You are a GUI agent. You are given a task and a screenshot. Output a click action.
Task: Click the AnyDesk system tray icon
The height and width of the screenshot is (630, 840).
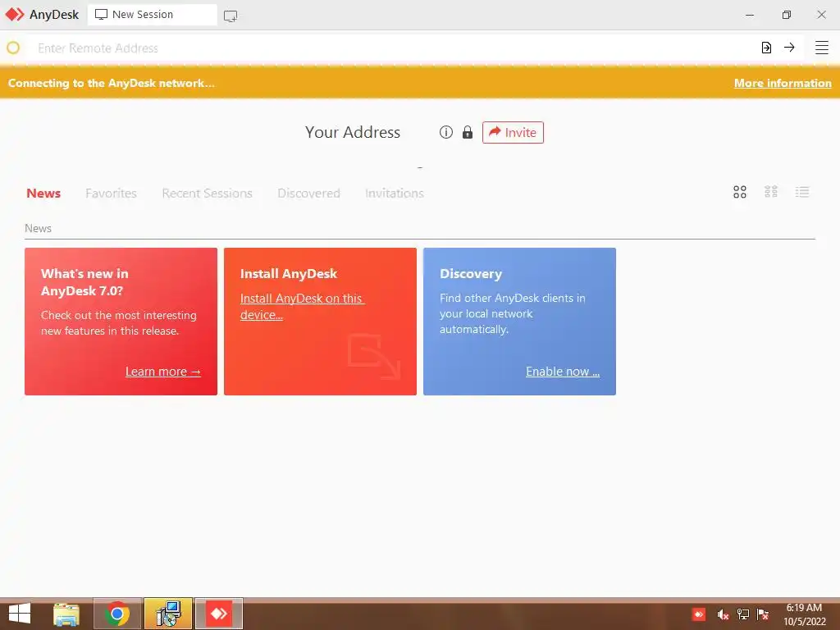point(699,614)
